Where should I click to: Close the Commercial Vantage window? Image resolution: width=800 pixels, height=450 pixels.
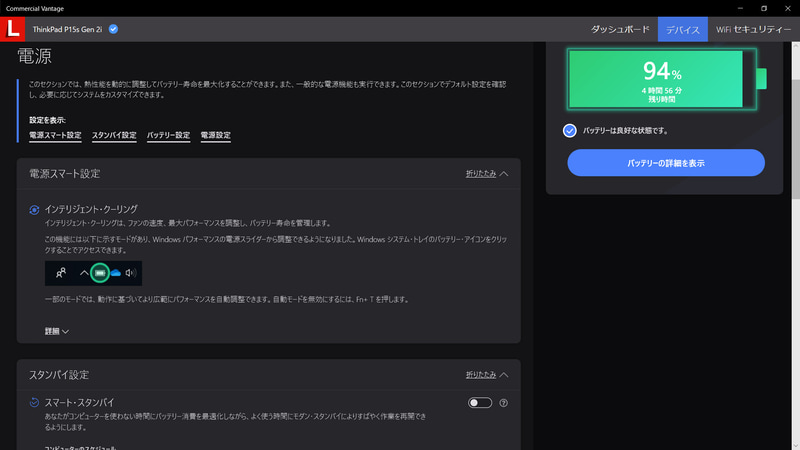[788, 8]
